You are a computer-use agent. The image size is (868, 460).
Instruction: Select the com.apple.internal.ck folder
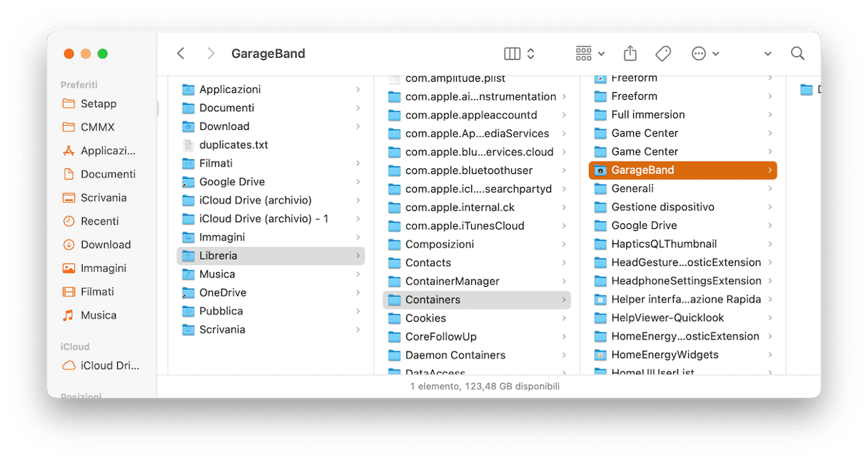click(477, 208)
